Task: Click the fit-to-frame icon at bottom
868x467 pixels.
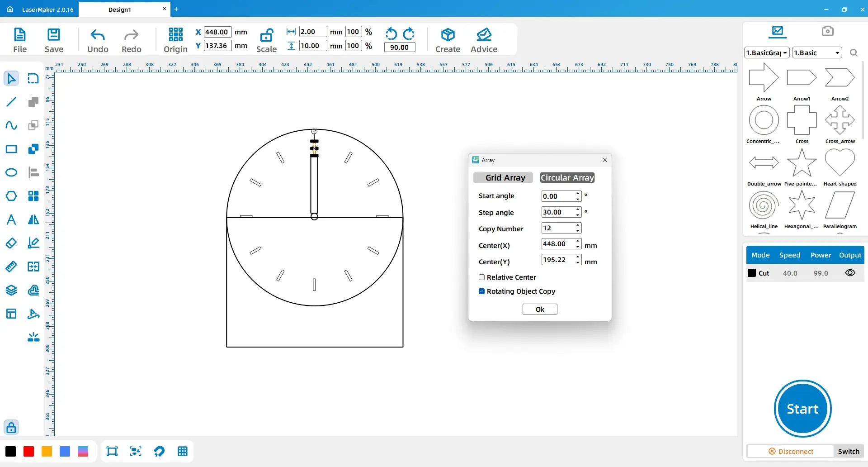Action: 112,451
